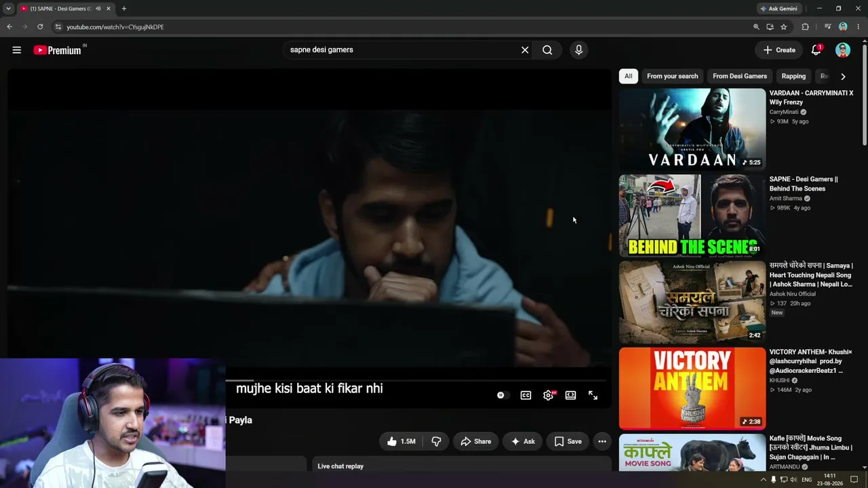Share the video with Share button
The image size is (868, 488).
(x=475, y=441)
